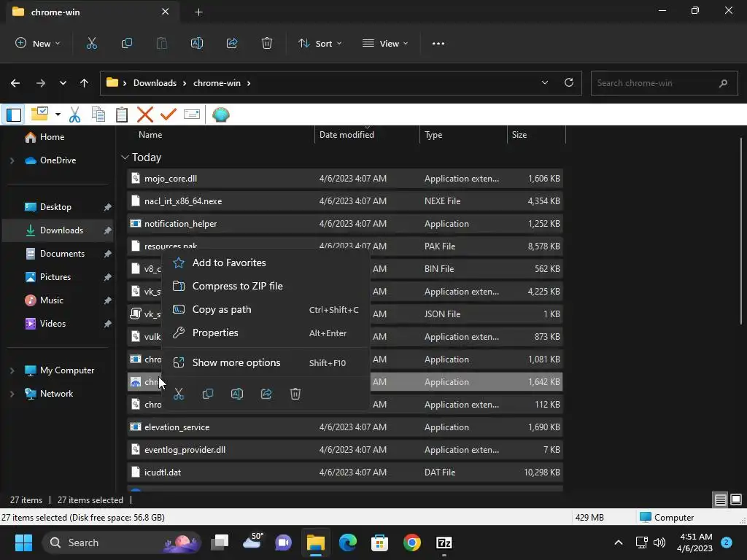Click the Search chrome-win input field
747x560 pixels.
point(664,83)
